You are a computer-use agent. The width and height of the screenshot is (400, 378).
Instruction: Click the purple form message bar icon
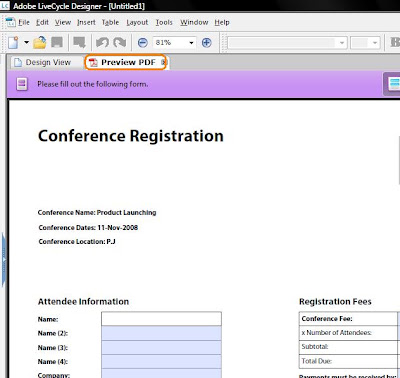click(22, 84)
